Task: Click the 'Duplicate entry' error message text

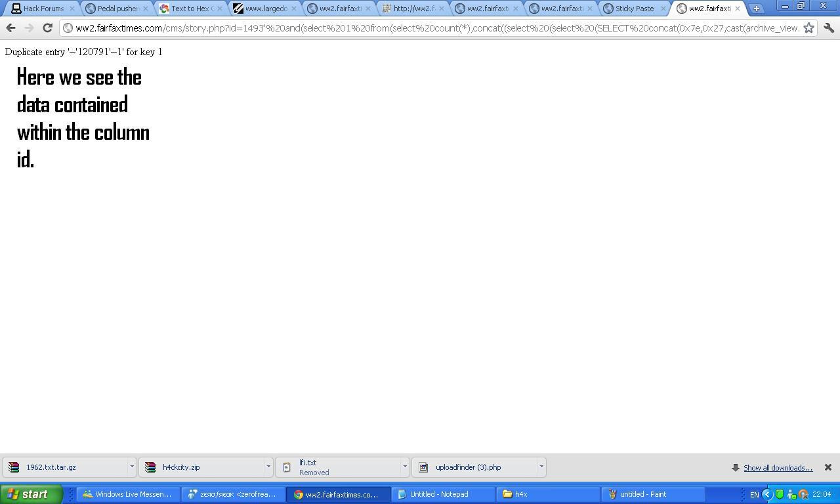Action: pyautogui.click(x=83, y=52)
